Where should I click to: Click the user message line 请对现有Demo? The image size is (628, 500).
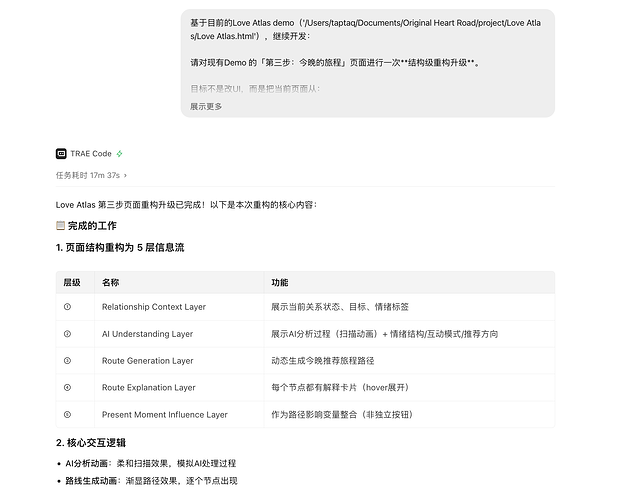(335, 62)
